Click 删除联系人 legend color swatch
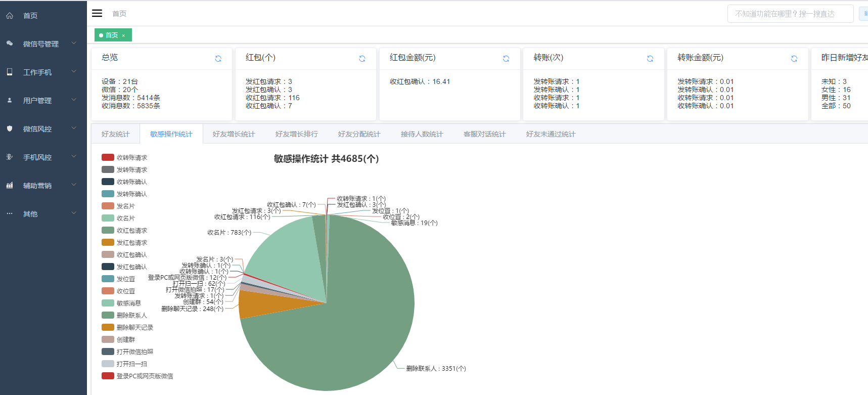 click(x=108, y=315)
